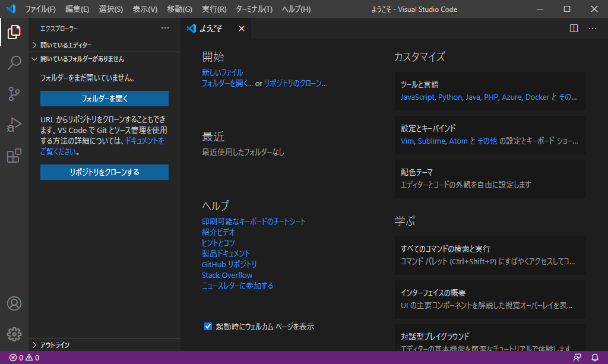Click the JavaScript language link
The width and height of the screenshot is (608, 364).
tap(417, 97)
